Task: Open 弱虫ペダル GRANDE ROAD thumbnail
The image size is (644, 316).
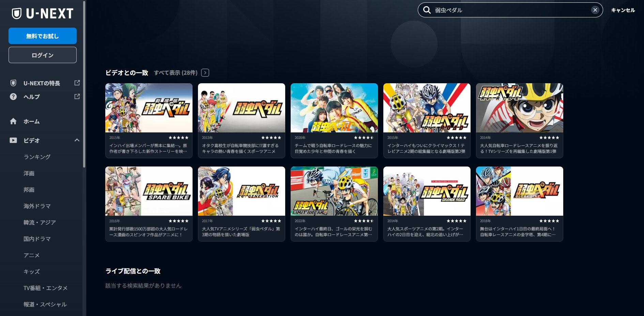Action: pyautogui.click(x=427, y=191)
